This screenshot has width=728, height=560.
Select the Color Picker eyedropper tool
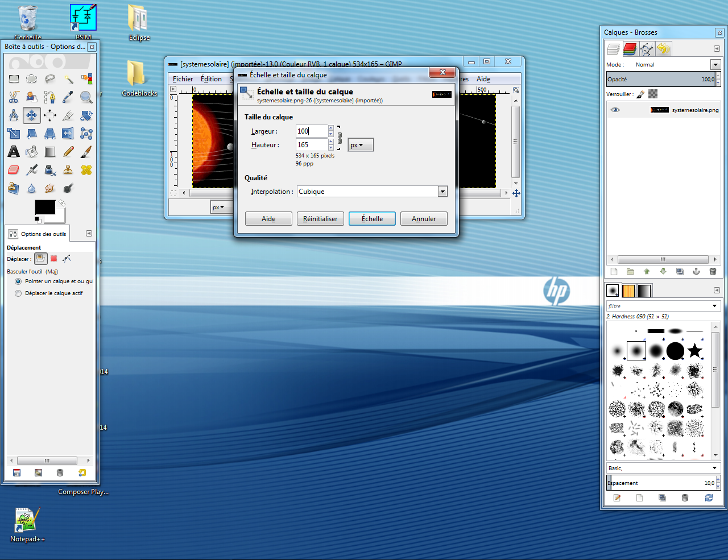click(x=68, y=97)
